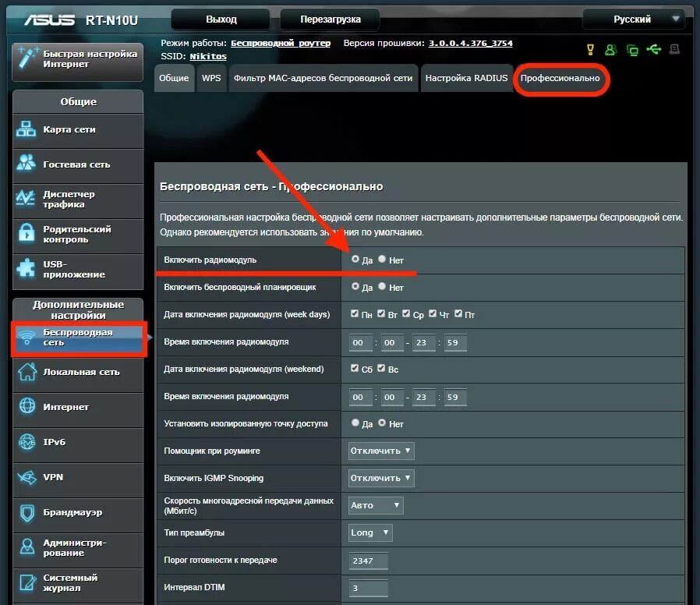Open Быстрая настройка Интернет menu item
700x605 pixels.
pos(78,62)
